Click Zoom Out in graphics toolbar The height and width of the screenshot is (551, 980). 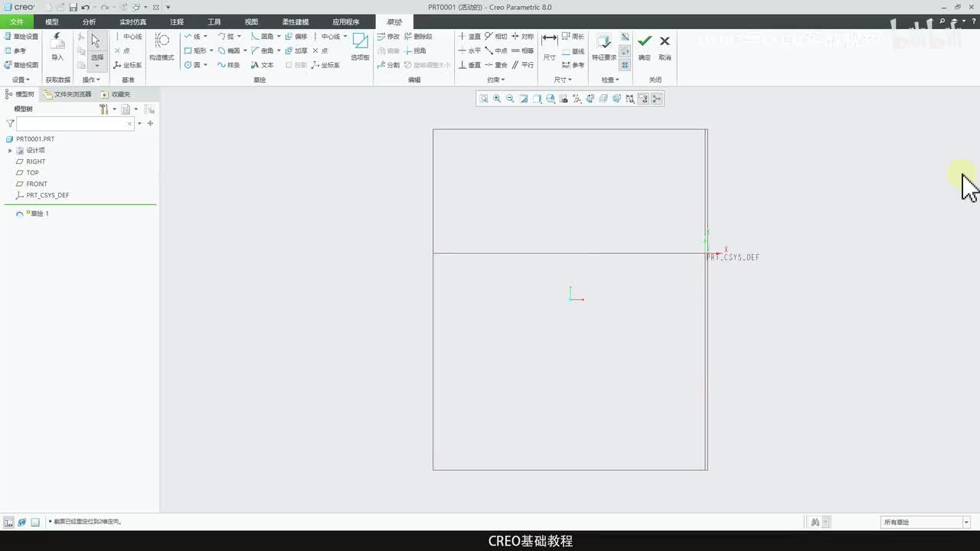(x=510, y=99)
